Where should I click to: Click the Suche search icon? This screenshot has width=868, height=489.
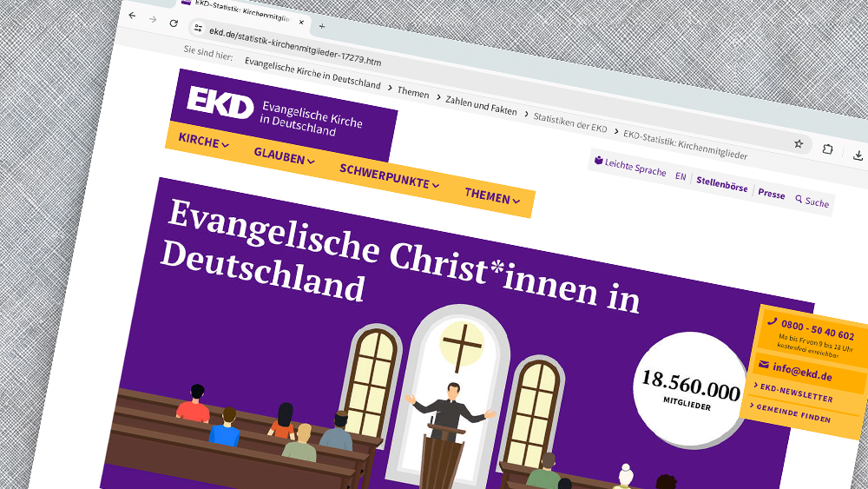(799, 199)
